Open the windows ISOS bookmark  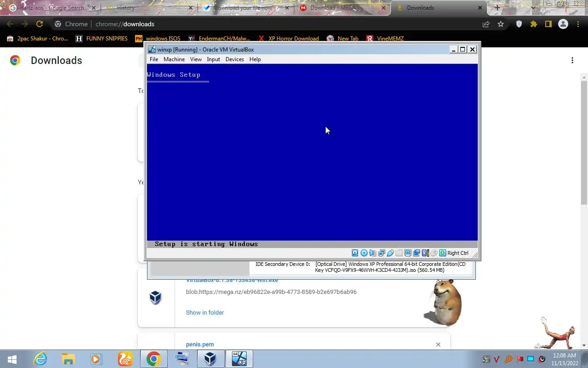click(158, 39)
